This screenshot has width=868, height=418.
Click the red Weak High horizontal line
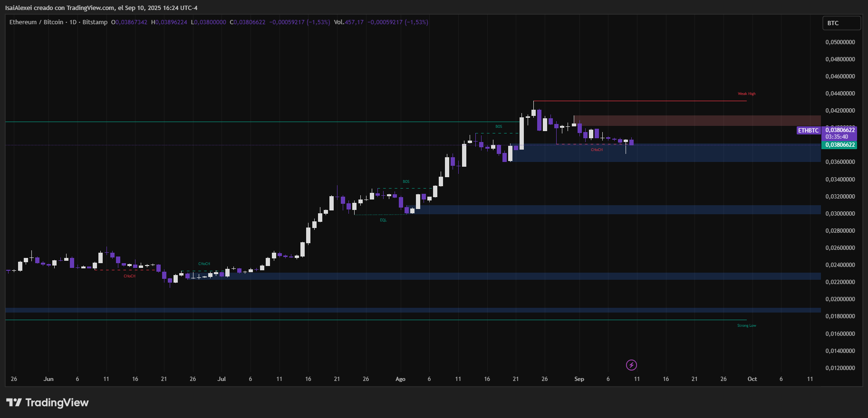pos(640,101)
